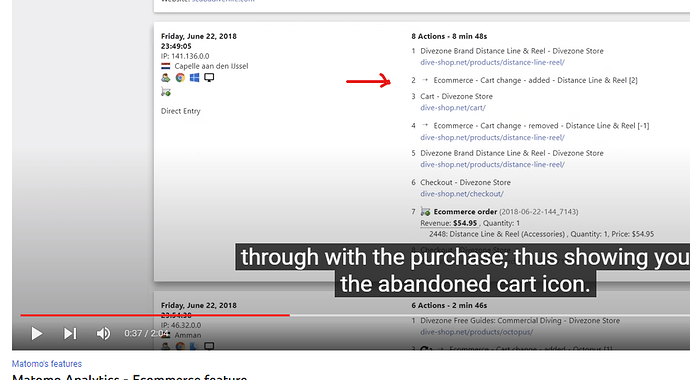Open dive-shop.net/products/octopus/ link
The height and width of the screenshot is (380, 690).
click(x=476, y=332)
